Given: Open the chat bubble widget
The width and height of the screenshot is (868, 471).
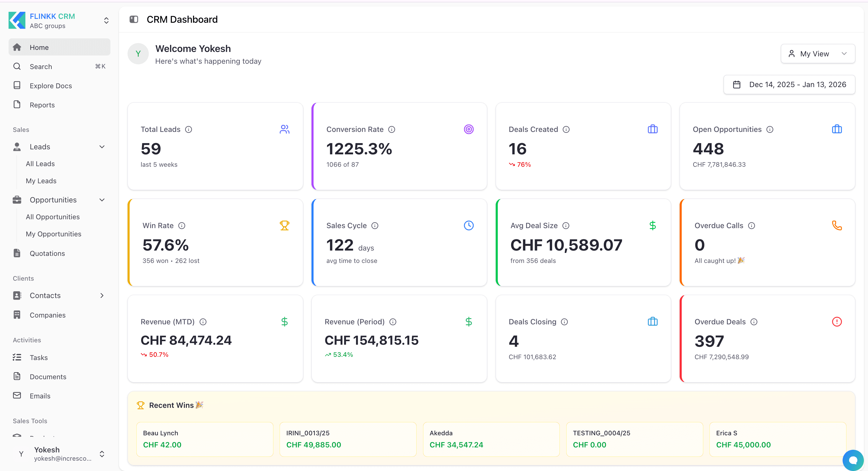Looking at the screenshot, I should (x=853, y=460).
